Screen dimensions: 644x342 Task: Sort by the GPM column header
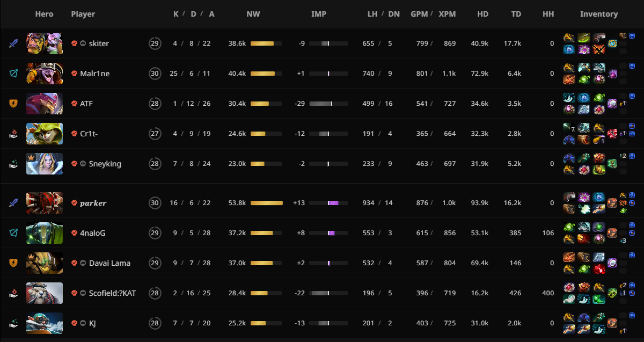click(x=419, y=14)
